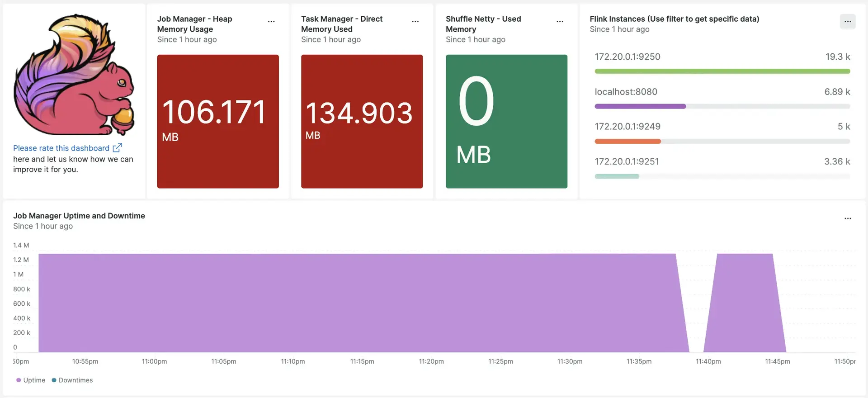Choose the 172.20.0.1:9251 instance row
Viewport: 868px width, 398px height.
[x=627, y=161]
